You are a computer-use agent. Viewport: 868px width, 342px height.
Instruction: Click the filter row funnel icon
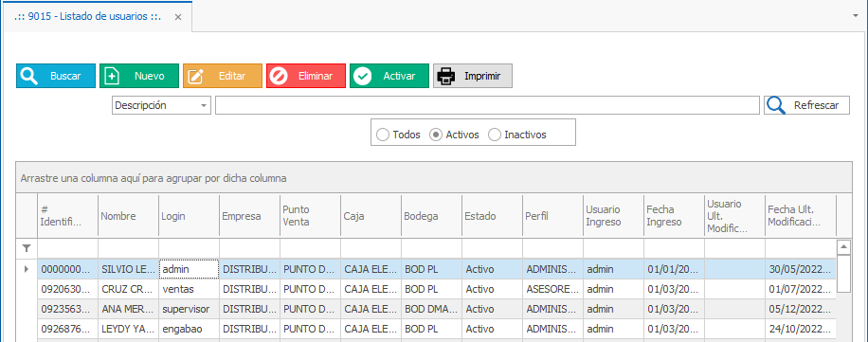click(x=26, y=248)
